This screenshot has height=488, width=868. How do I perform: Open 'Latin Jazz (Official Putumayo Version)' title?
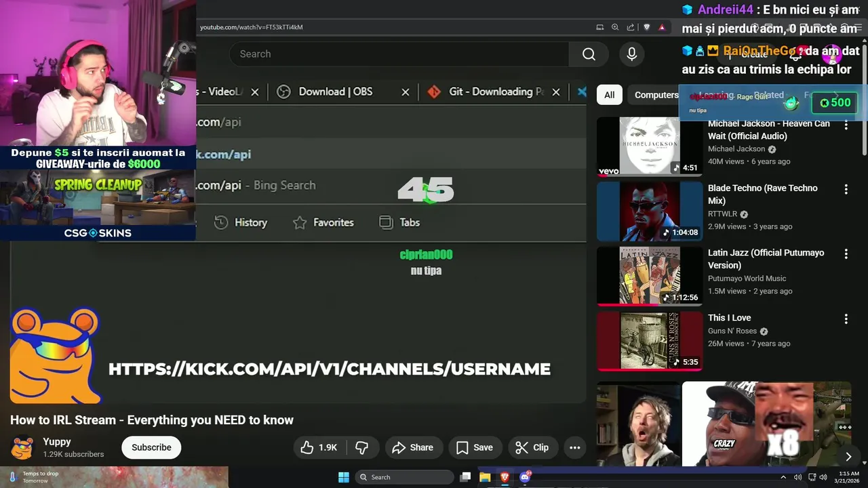(x=766, y=259)
